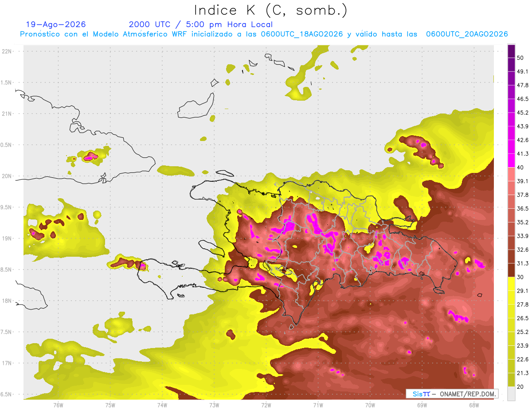Click the colorbar value "21.3"
The height and width of the screenshot is (411, 532).
[523, 373]
